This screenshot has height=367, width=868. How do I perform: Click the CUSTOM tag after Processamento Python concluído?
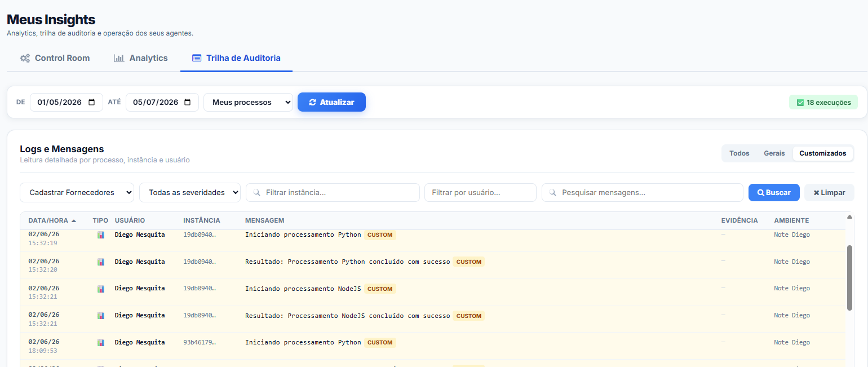[469, 262]
